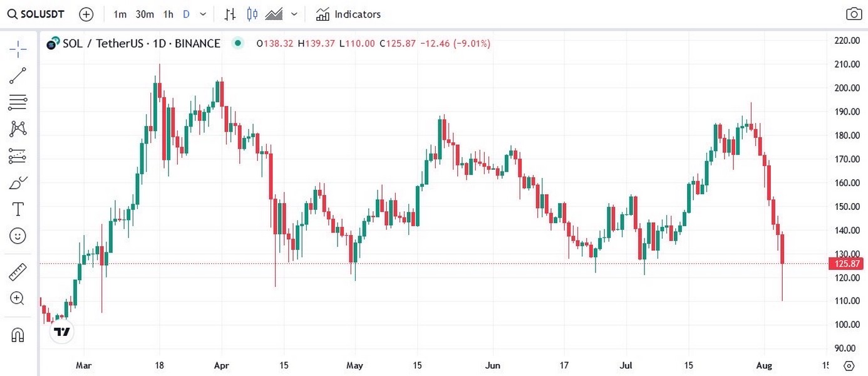Add a symbol to compare
868x376 pixels.
click(86, 14)
